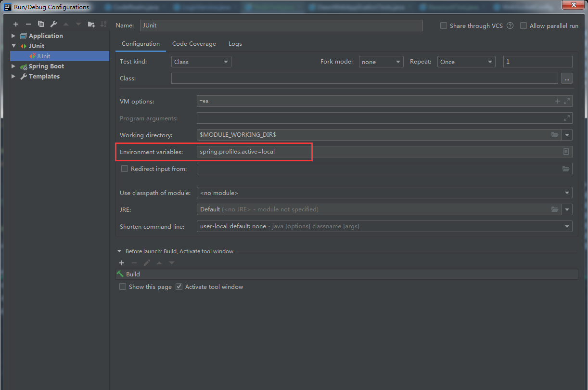Click the sort configurations alphabetically icon

[x=103, y=24]
